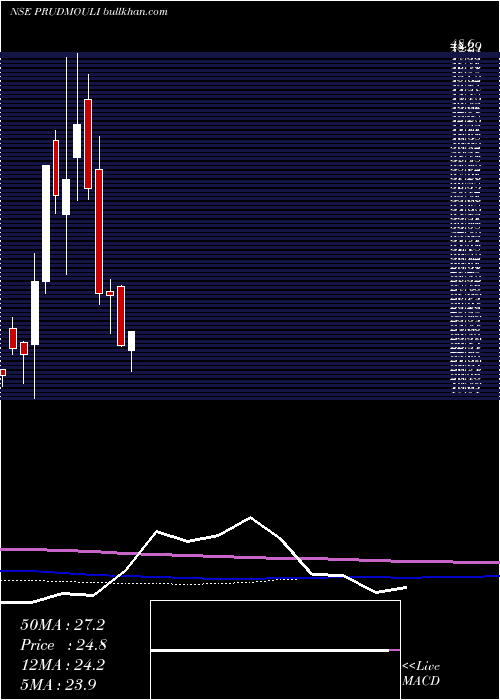The width and height of the screenshot is (500, 700).
Task: Select the Price : 24.8 reading
Action: click(x=63, y=645)
